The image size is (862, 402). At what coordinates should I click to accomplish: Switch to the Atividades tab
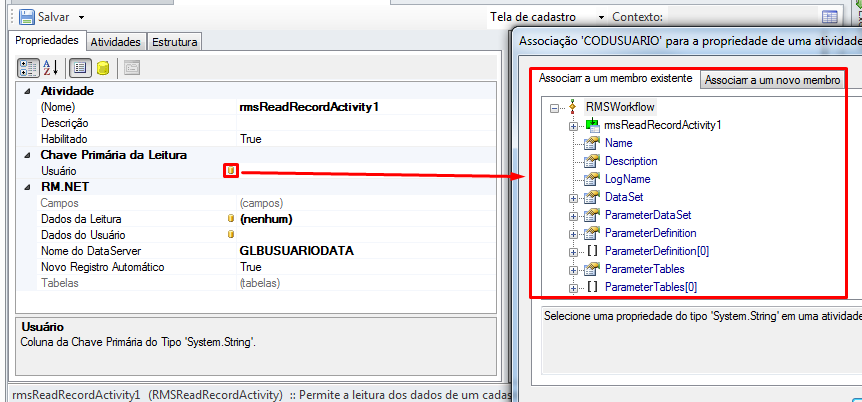coord(116,42)
